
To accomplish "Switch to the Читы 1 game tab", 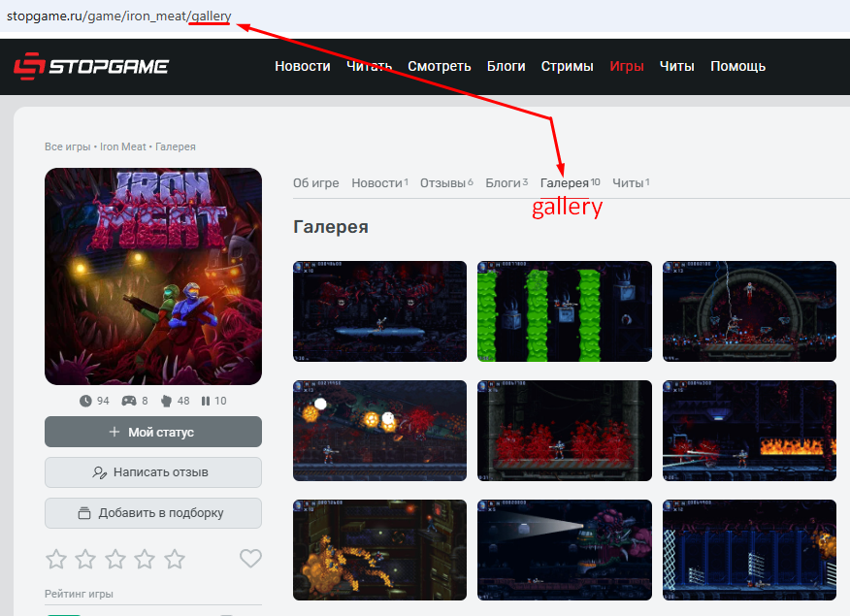I will (x=631, y=183).
